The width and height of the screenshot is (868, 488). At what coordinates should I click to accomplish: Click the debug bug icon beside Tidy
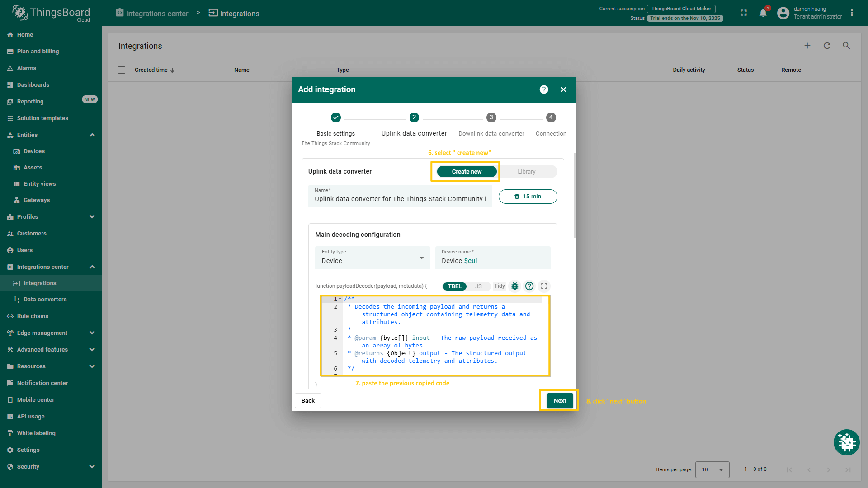[514, 286]
